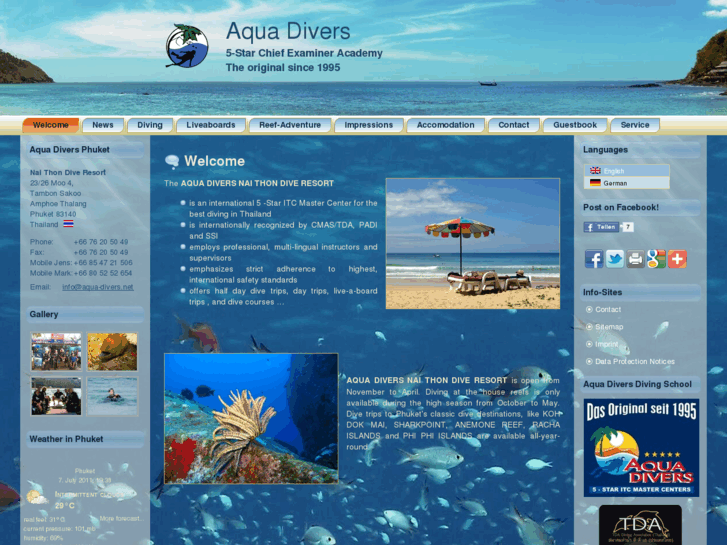Image resolution: width=727 pixels, height=545 pixels.
Task: Open the Service tab
Action: coord(635,125)
